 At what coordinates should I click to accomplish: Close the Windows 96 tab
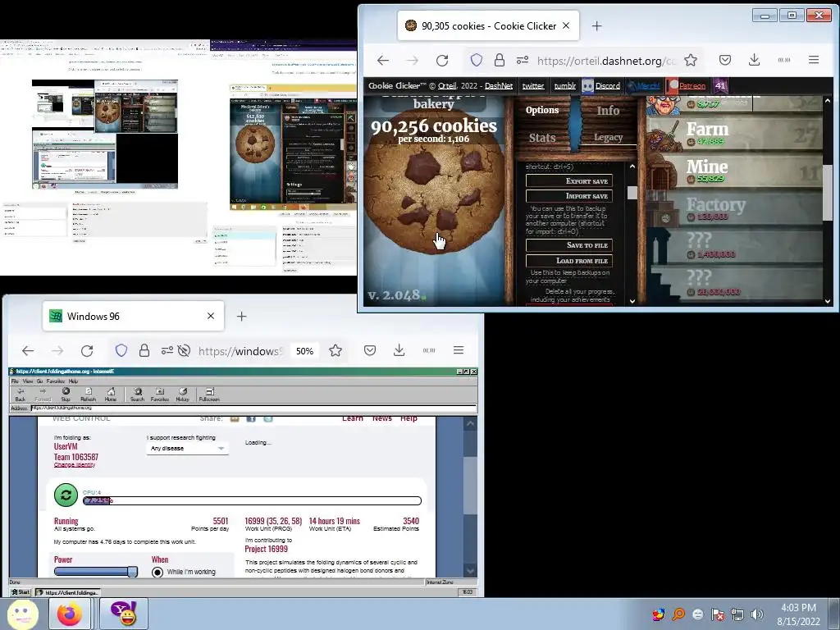[211, 316]
